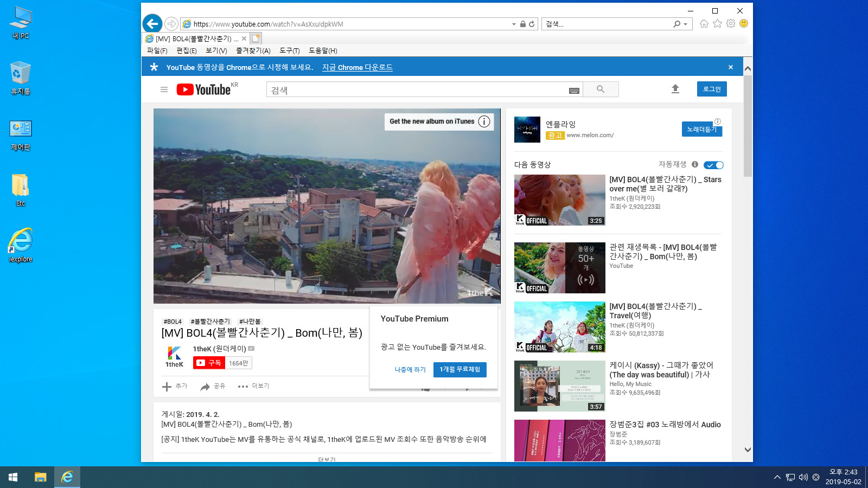This screenshot has height=488, width=868.
Task: Click the #볼빨간사춘기 hashtag
Action: click(210, 322)
